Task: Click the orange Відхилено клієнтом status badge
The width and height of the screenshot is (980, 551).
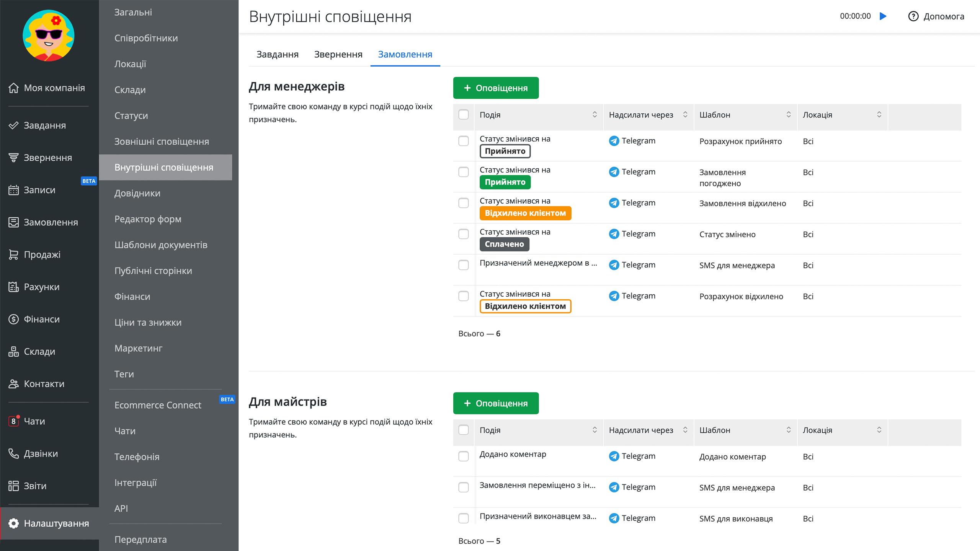Action: pos(525,213)
